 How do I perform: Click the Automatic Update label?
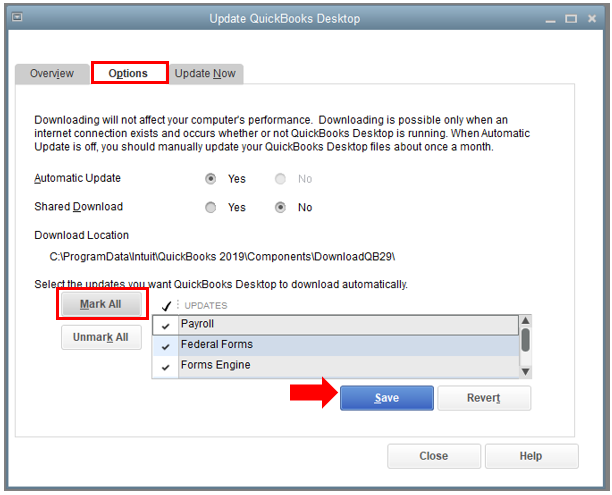(x=77, y=178)
